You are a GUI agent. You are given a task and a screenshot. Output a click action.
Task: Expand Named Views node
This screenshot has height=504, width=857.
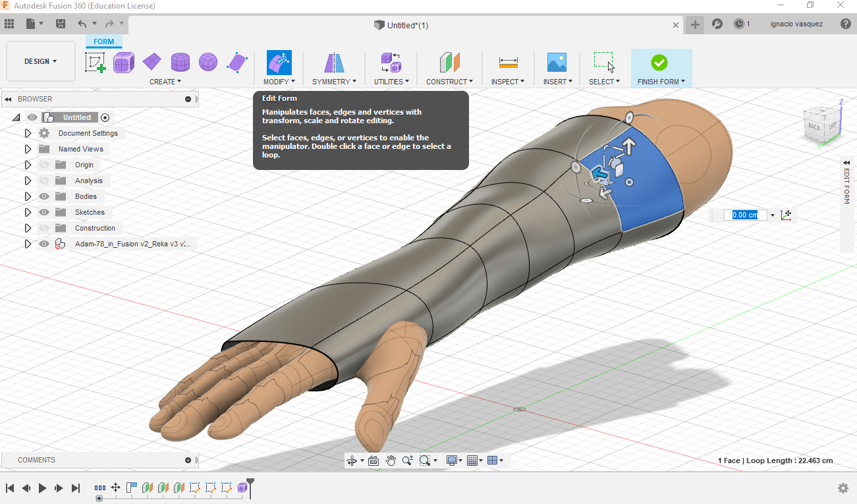click(28, 149)
